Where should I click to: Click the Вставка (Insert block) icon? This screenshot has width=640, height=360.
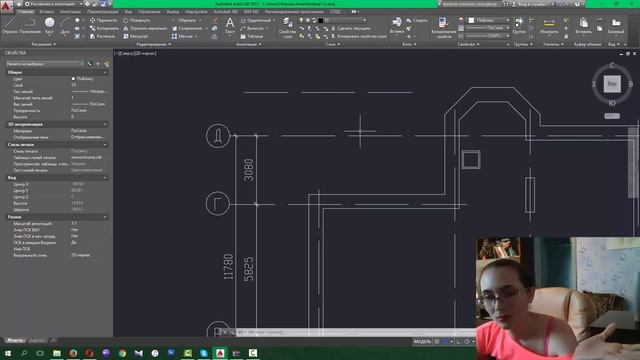click(x=396, y=25)
